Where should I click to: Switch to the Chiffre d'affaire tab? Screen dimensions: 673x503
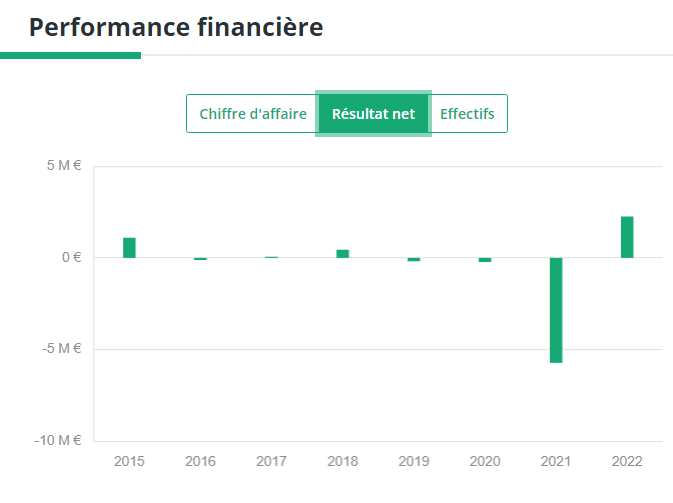point(252,114)
